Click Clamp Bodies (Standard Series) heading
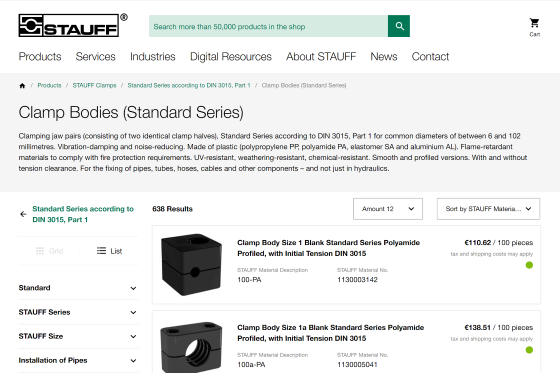This screenshot has height=373, width=560. click(131, 113)
